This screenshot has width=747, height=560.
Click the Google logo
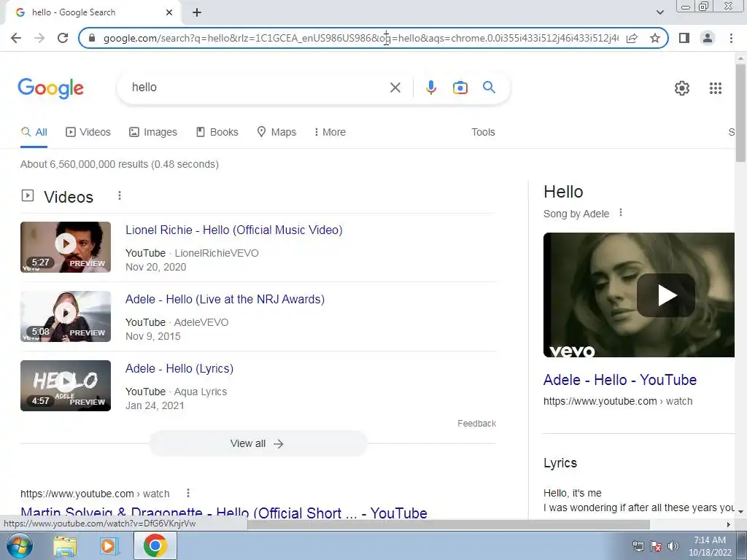pos(51,88)
